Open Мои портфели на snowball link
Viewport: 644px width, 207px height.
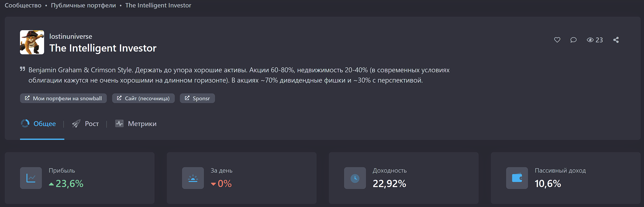(63, 98)
